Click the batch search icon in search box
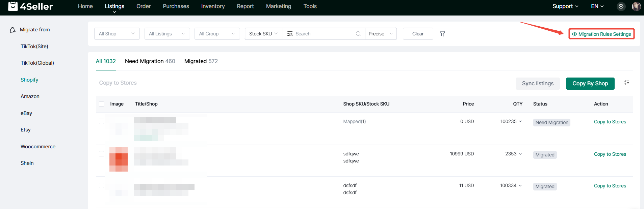Viewport: 644px width, 209px height. coord(290,34)
